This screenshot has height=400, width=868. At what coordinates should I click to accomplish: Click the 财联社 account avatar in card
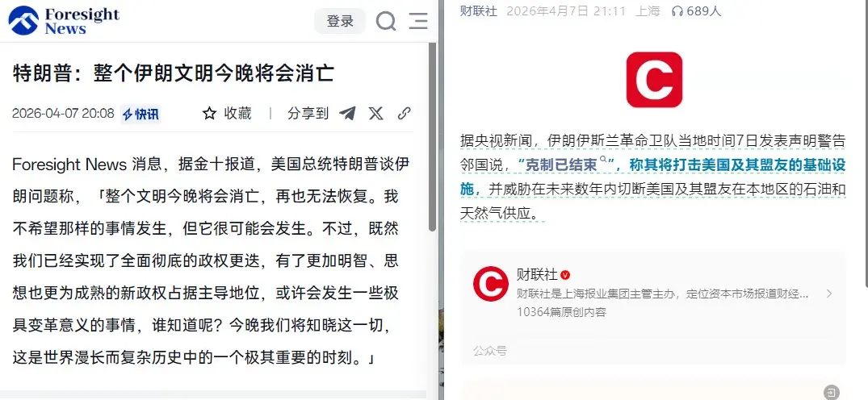490,284
